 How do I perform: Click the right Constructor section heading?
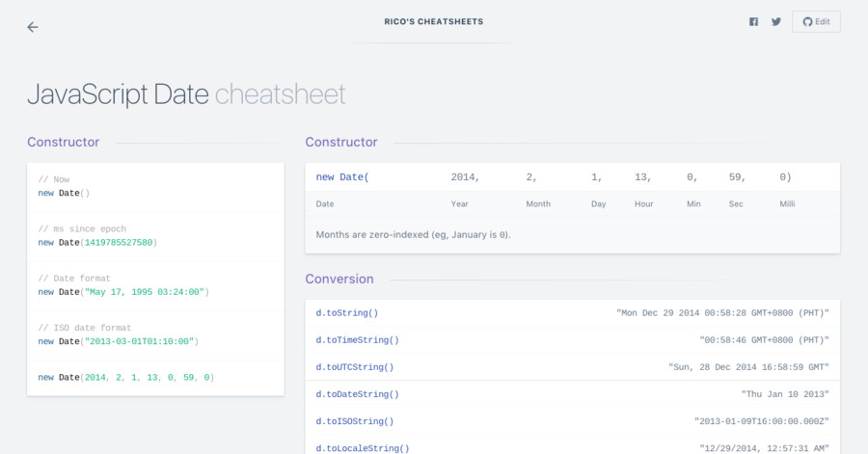point(341,142)
